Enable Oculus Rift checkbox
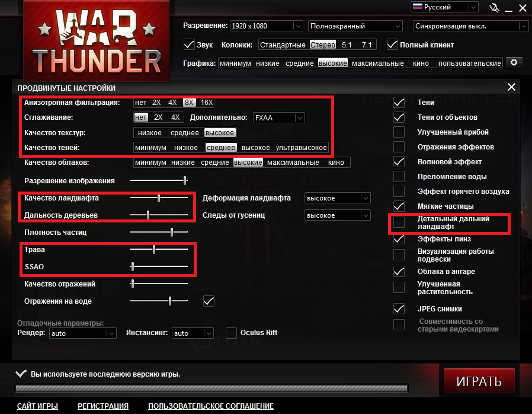 click(232, 333)
